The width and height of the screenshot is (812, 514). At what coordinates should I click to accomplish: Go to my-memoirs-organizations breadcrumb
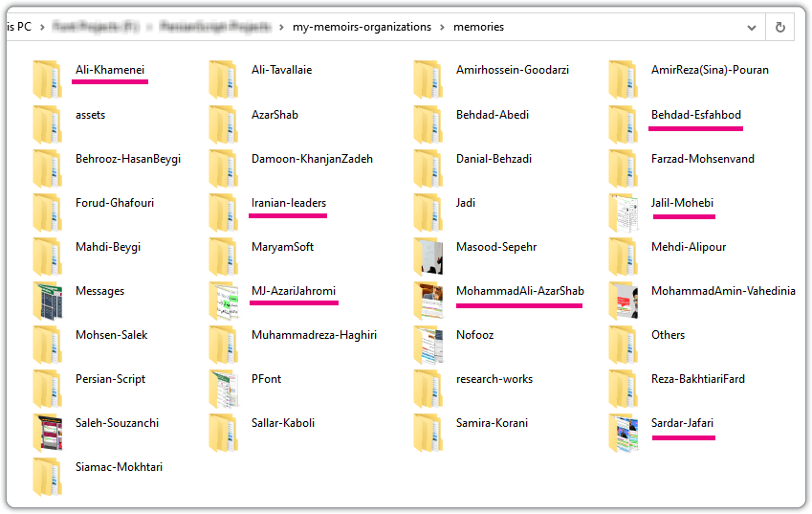pyautogui.click(x=362, y=27)
